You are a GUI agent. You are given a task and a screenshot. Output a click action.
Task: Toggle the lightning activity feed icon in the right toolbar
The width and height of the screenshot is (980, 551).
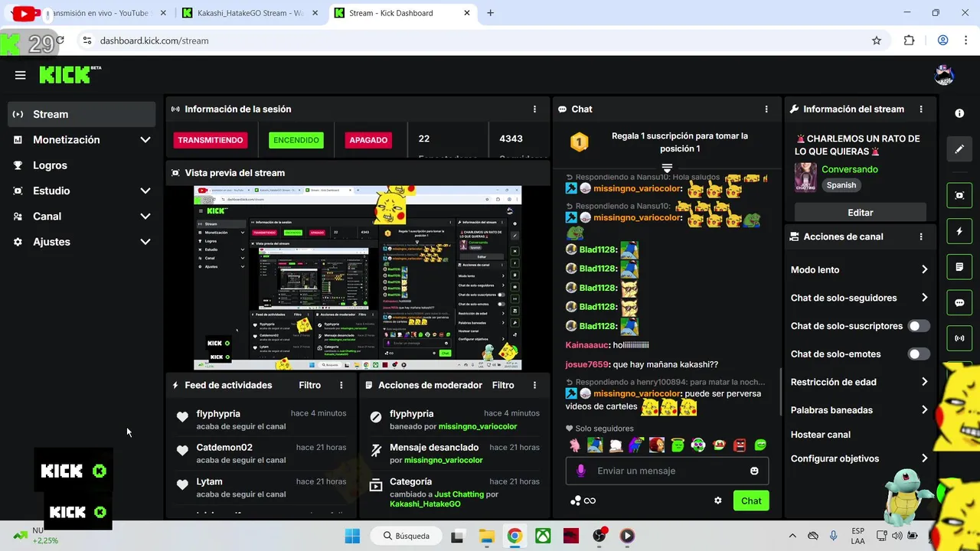959,231
